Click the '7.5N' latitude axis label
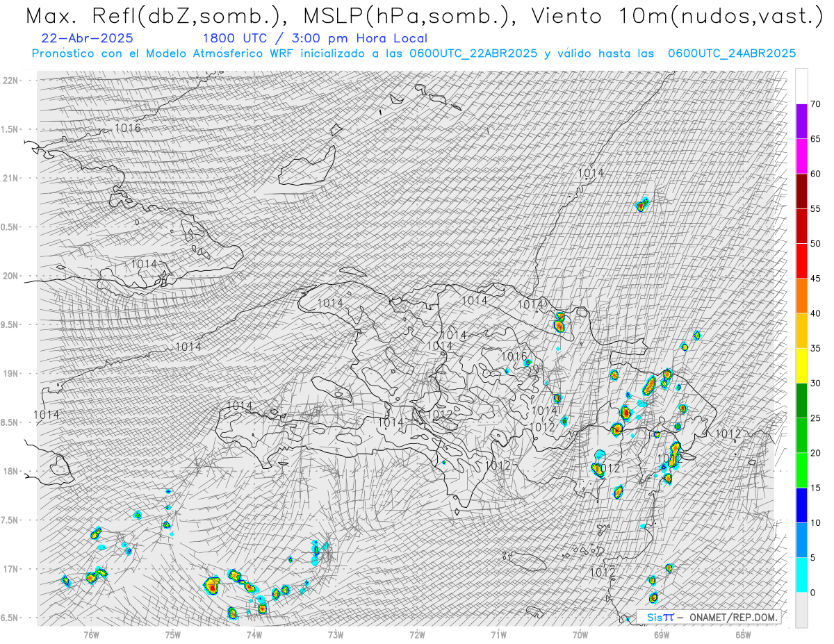Image resolution: width=834 pixels, height=644 pixels. click(x=10, y=520)
